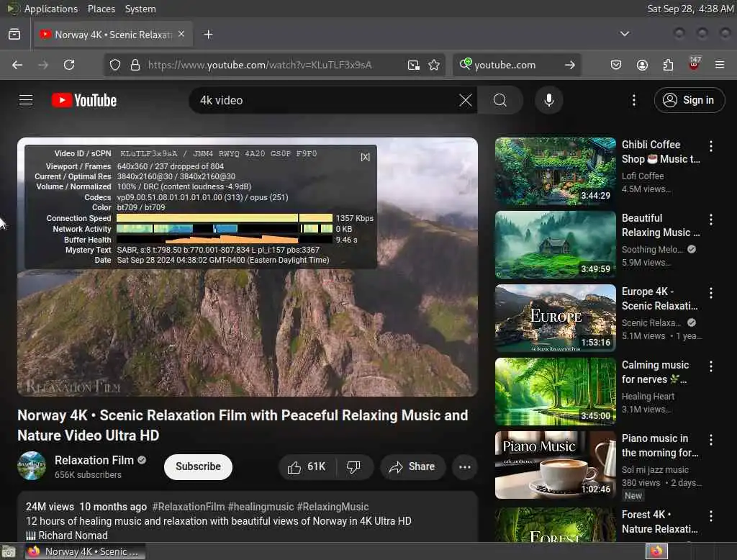Close the stats for nerds panel
The image size is (737, 560).
(x=365, y=157)
